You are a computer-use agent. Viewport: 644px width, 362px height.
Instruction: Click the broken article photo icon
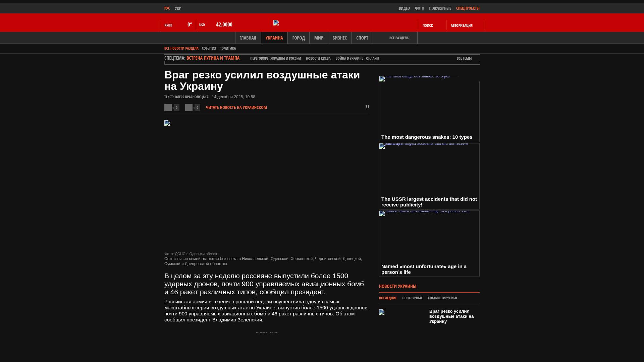click(167, 123)
